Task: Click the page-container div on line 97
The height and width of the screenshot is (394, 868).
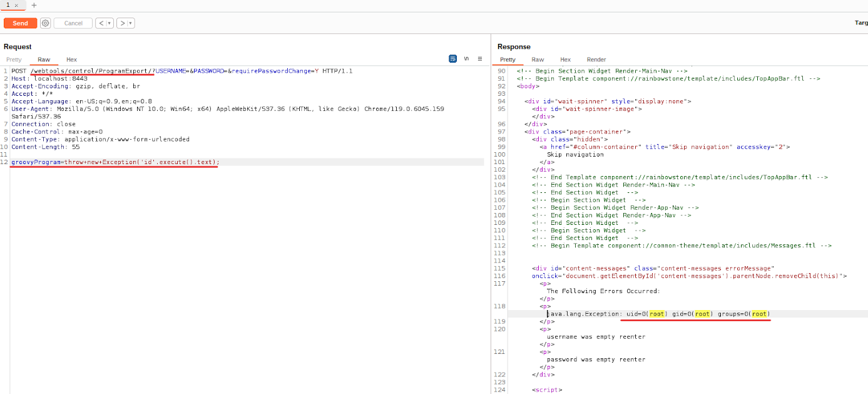Action: [578, 132]
